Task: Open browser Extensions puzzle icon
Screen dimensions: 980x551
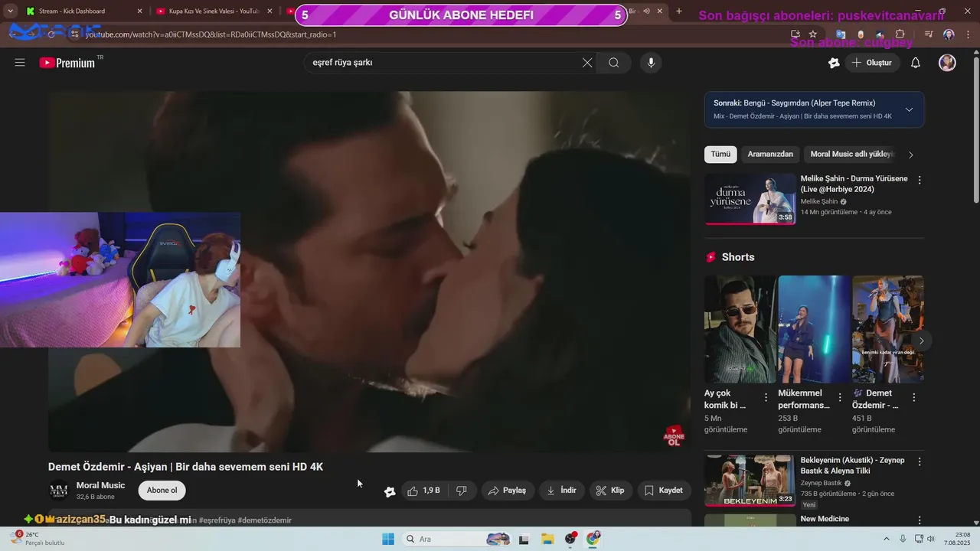Action: point(900,34)
